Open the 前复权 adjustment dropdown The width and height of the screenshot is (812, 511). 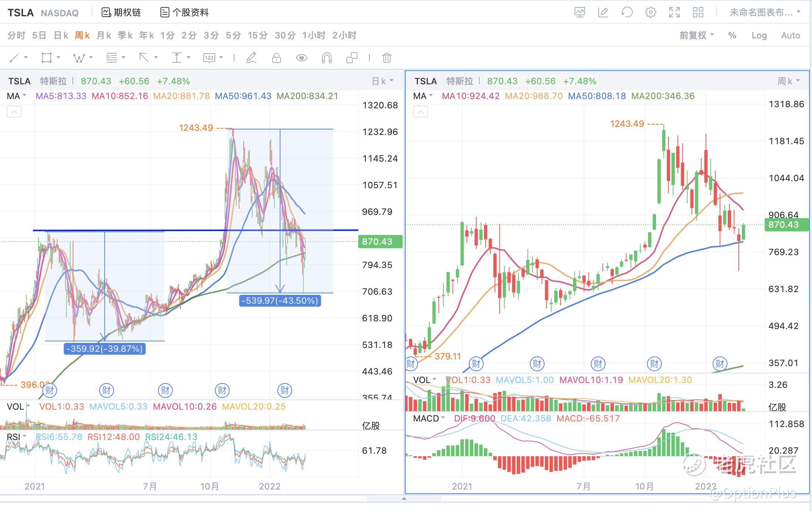[697, 35]
